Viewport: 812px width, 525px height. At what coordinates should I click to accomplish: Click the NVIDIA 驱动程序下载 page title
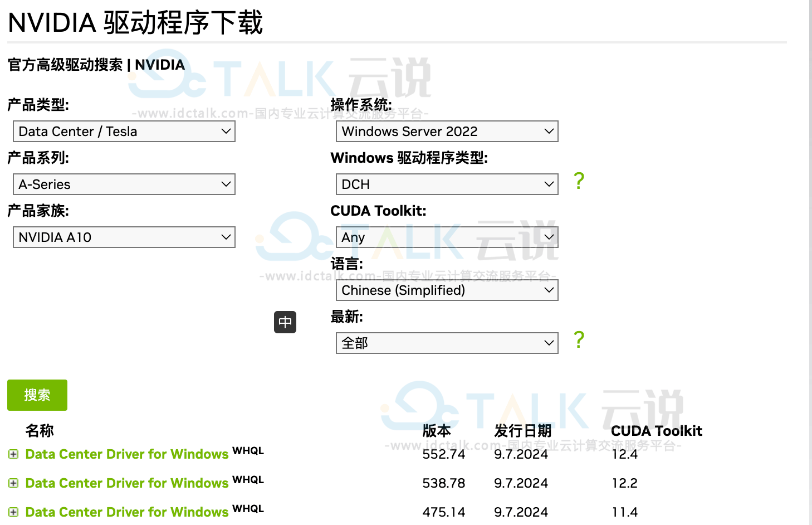[135, 23]
